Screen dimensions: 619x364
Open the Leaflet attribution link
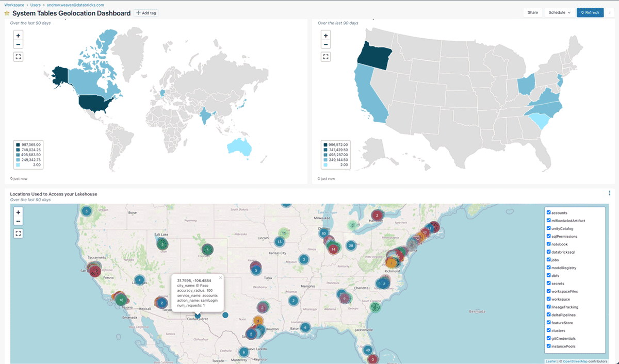551,361
